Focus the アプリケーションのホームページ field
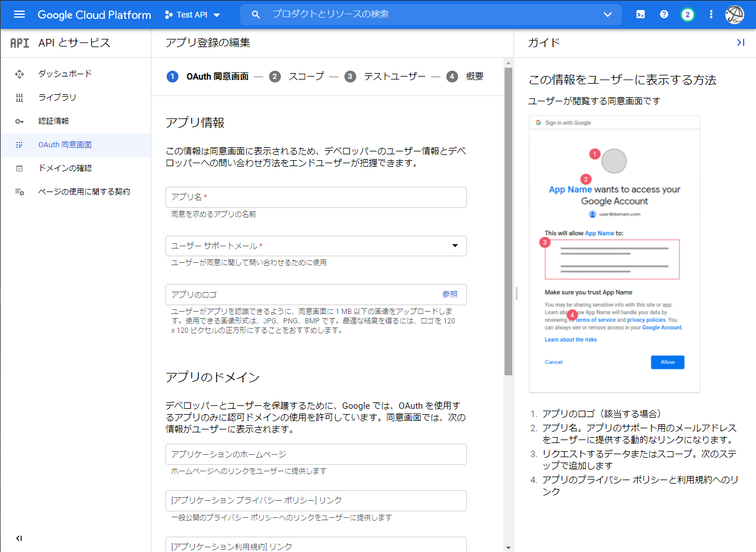Image resolution: width=756 pixels, height=552 pixels. pos(316,454)
